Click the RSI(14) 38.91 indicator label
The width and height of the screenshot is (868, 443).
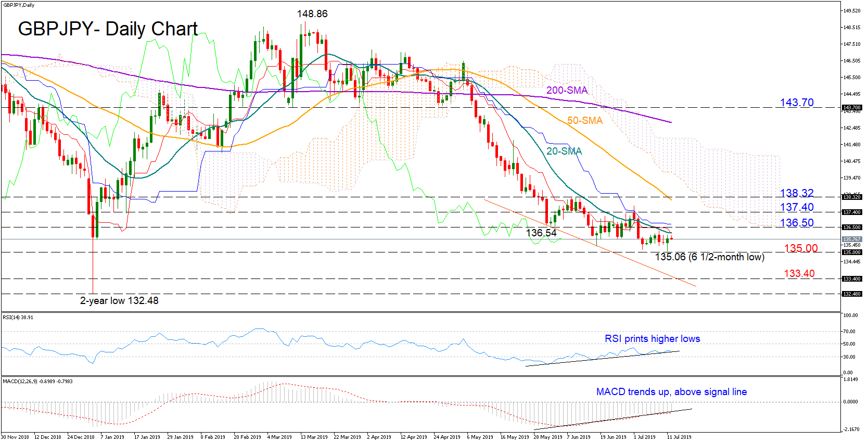(18, 317)
